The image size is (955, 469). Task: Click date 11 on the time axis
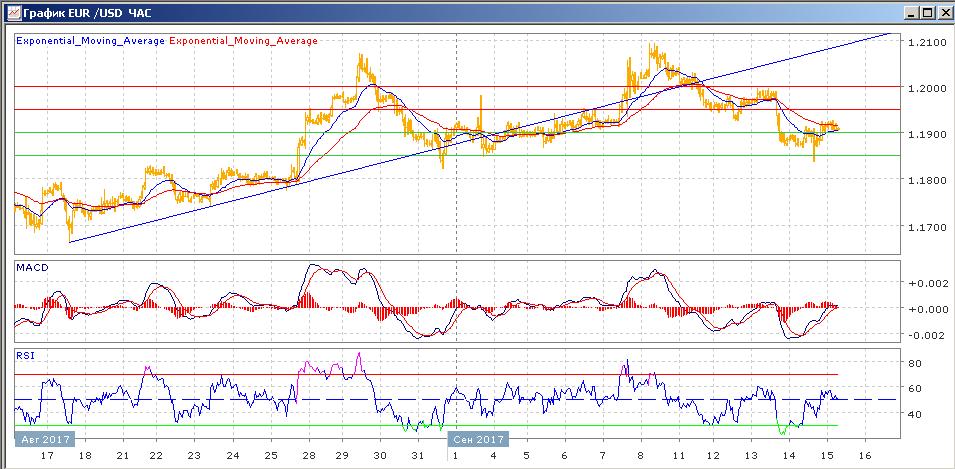[679, 456]
